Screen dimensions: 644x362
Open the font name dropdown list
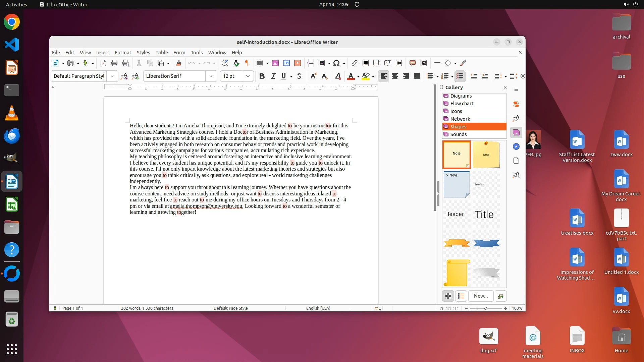tap(211, 76)
